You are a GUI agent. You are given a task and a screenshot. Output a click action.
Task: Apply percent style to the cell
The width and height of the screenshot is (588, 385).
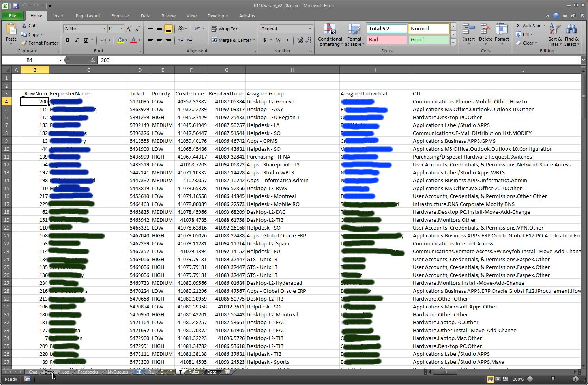278,40
